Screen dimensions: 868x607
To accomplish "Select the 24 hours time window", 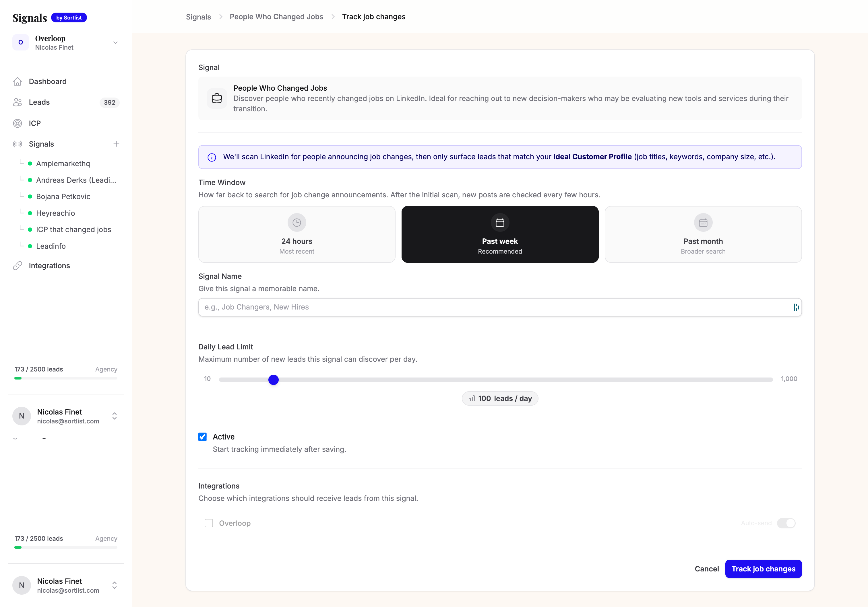I will pyautogui.click(x=297, y=234).
